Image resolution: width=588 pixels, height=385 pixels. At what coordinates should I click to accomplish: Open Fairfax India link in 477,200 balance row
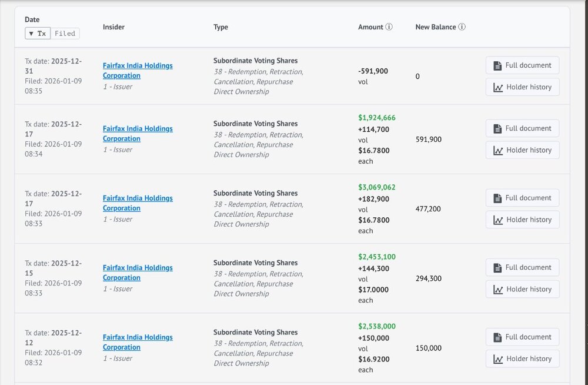coord(138,203)
